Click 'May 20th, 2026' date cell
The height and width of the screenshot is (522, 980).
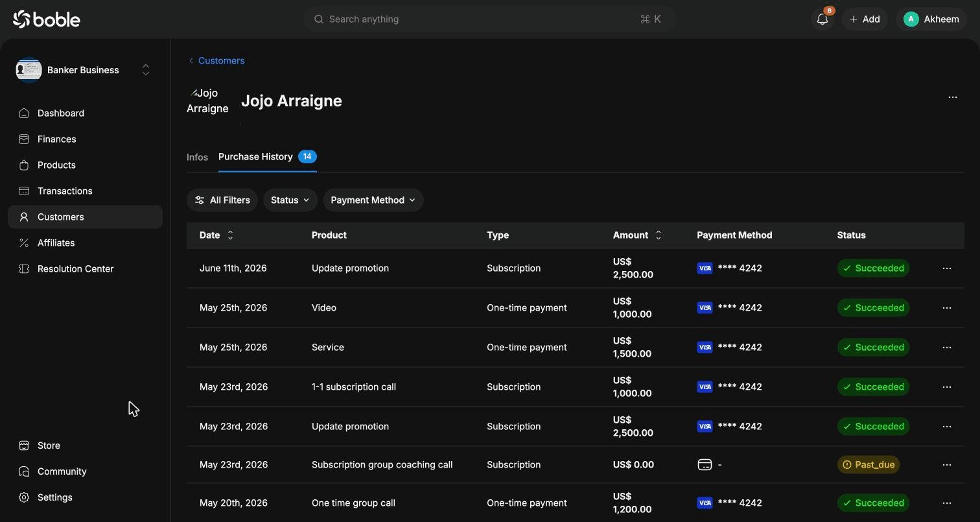(233, 503)
